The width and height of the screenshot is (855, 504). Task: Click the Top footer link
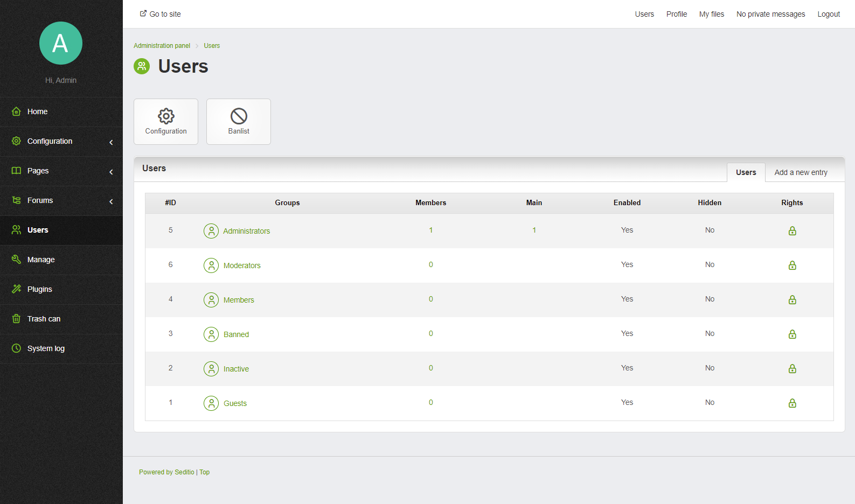[x=205, y=472]
